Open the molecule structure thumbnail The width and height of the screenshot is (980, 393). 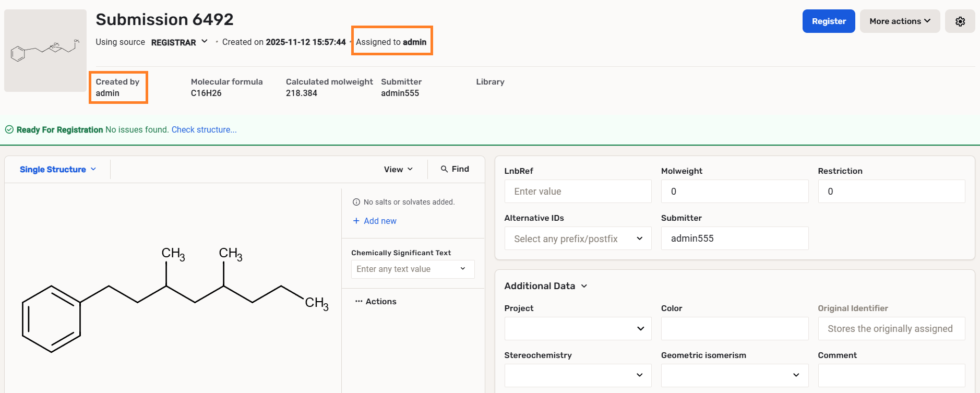point(45,51)
